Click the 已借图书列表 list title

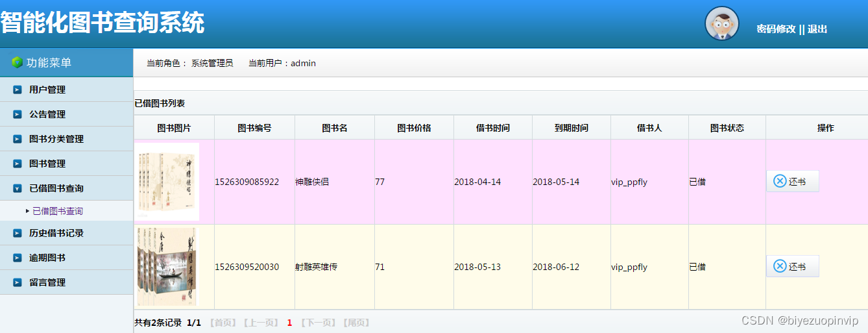[160, 103]
